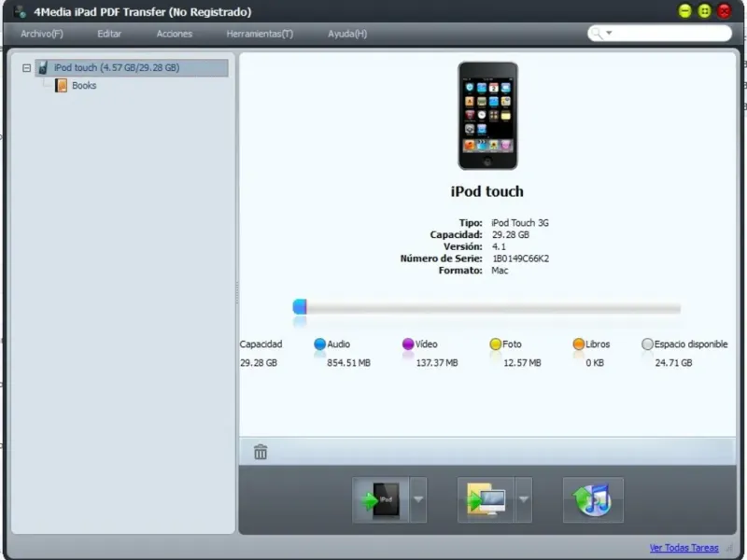Click the blue Audio legend dot
The height and width of the screenshot is (560, 747).
click(319, 343)
